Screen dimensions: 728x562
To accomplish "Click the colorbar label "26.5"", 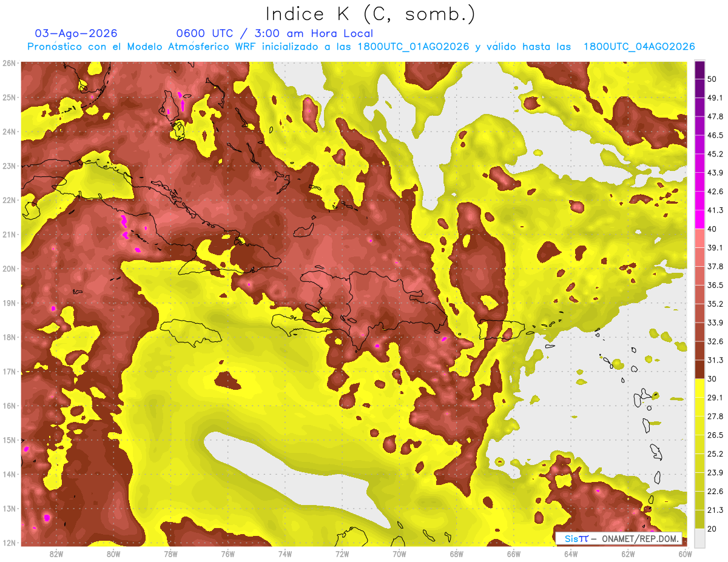I will click(x=715, y=435).
